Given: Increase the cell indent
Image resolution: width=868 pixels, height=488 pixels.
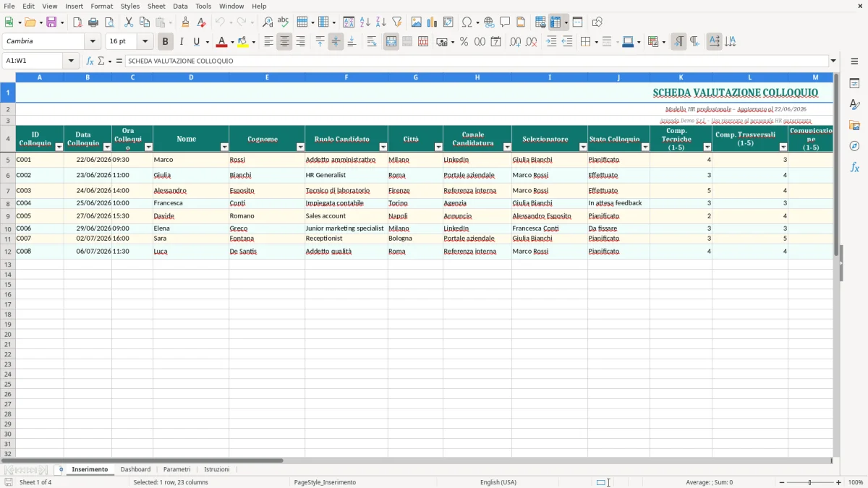Looking at the screenshot, I should click(x=551, y=42).
